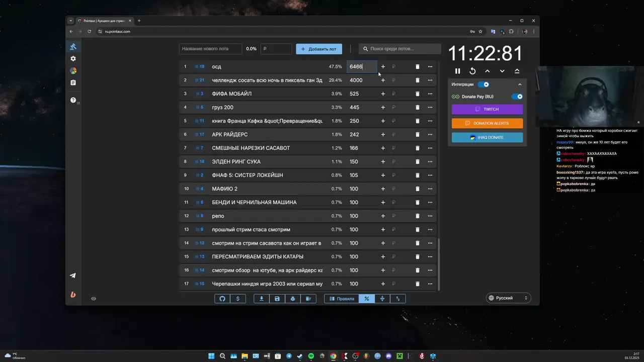This screenshot has width=644, height=362.
Task: Bookmark this page with star icon
Action: point(480,31)
